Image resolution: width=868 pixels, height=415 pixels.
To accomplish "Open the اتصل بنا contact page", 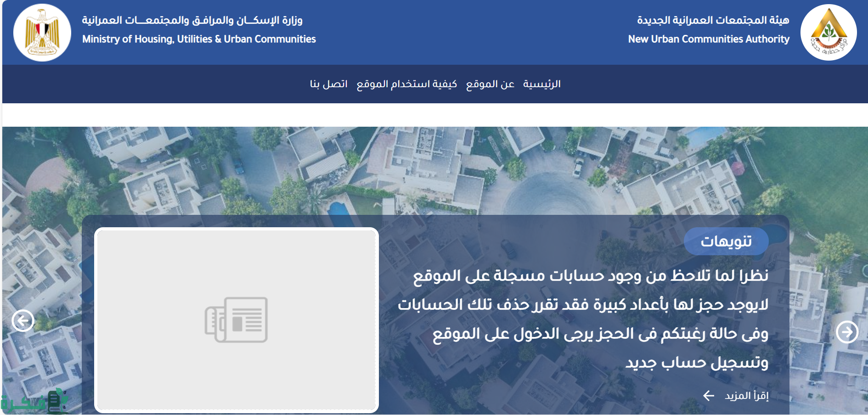I will pos(328,84).
